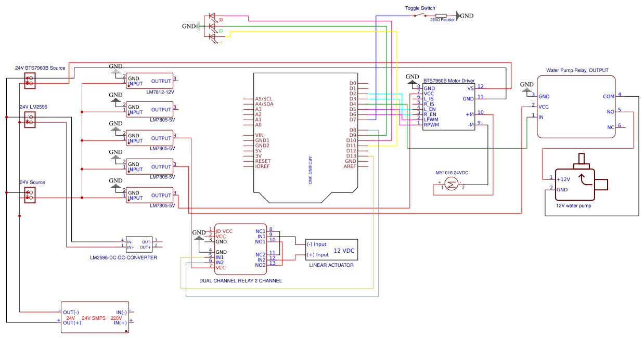Click the "DUAL CHANNEL RELAY 2 CHANNEL" label
This screenshot has width=644, height=338.
[x=240, y=281]
